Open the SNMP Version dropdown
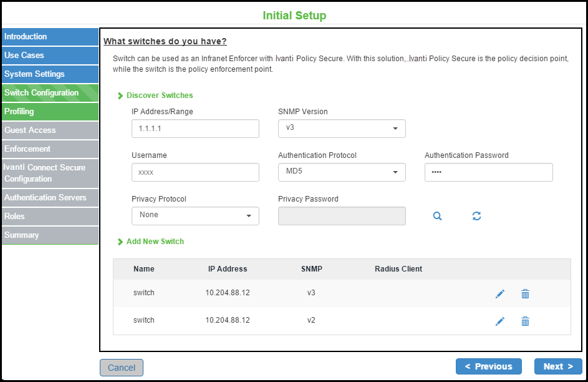This screenshot has width=588, height=382. point(342,129)
